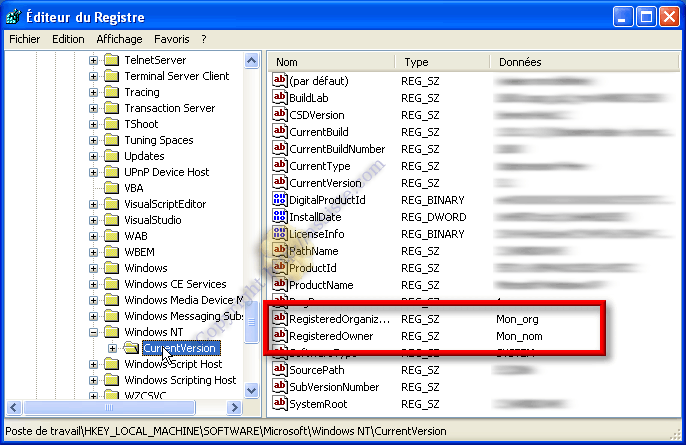Click the string icon of SourcePath
The height and width of the screenshot is (445, 686).
click(280, 369)
